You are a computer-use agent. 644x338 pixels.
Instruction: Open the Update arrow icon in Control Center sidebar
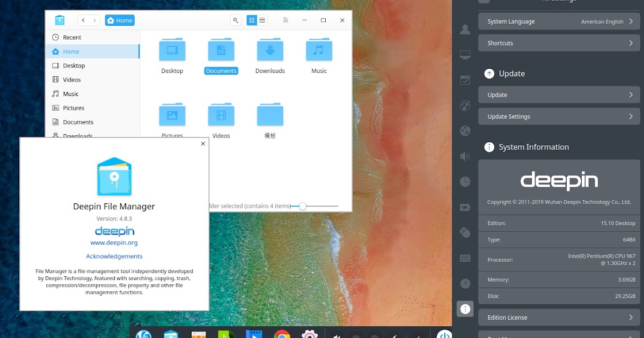point(465,283)
